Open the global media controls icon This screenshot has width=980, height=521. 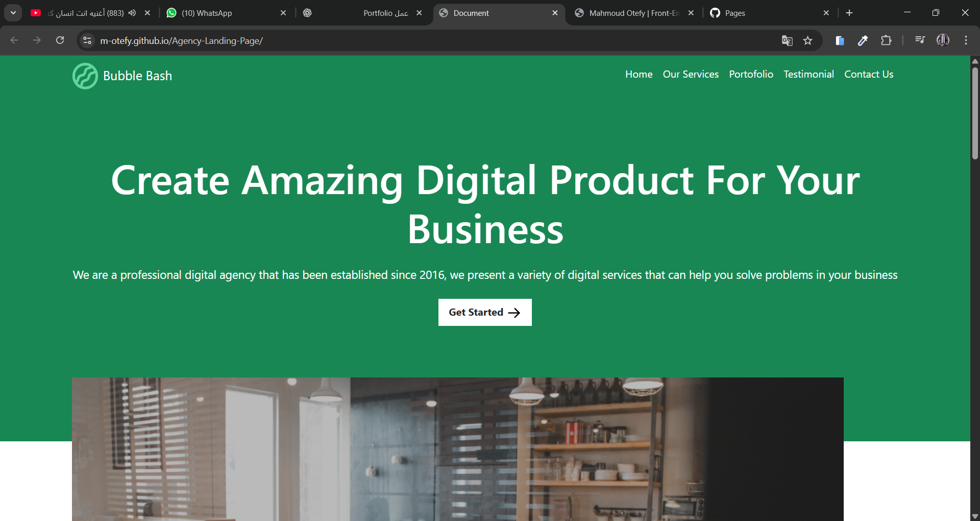(x=920, y=40)
